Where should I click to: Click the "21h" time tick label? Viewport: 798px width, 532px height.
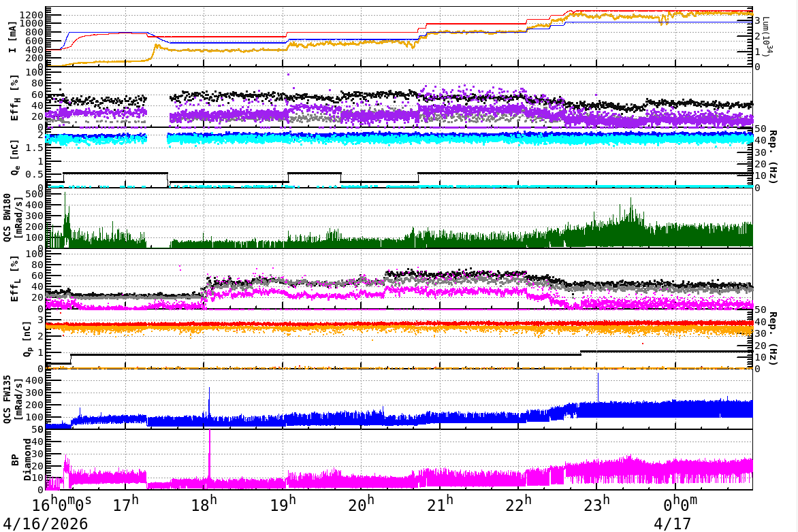pyautogui.click(x=441, y=505)
